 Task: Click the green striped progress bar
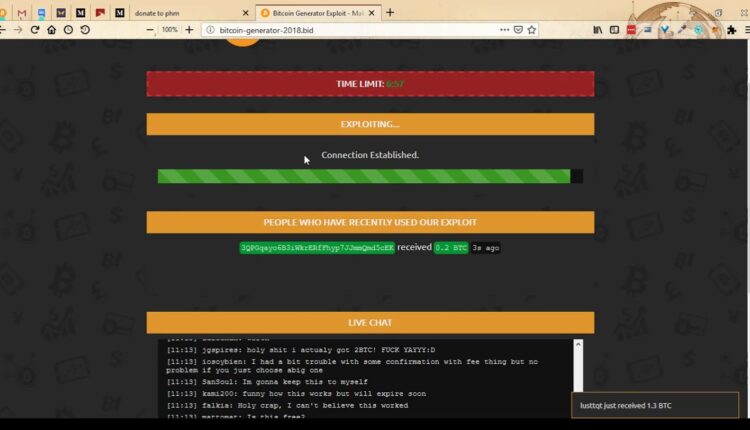tap(363, 176)
